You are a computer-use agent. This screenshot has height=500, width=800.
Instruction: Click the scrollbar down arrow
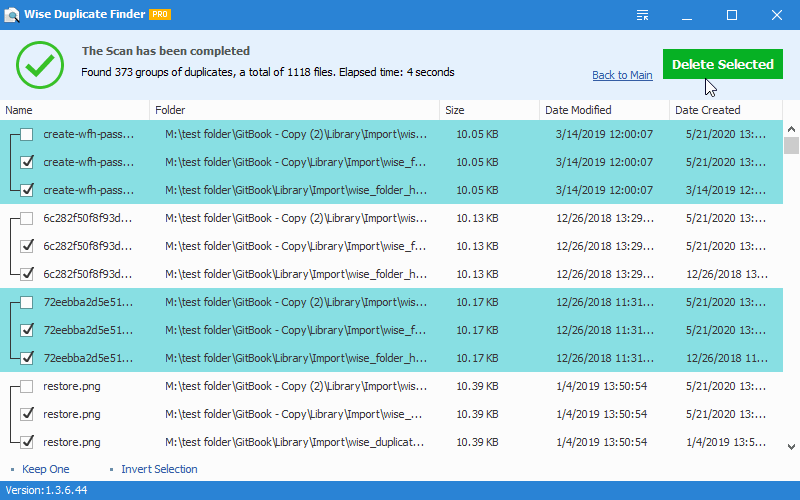(x=791, y=447)
